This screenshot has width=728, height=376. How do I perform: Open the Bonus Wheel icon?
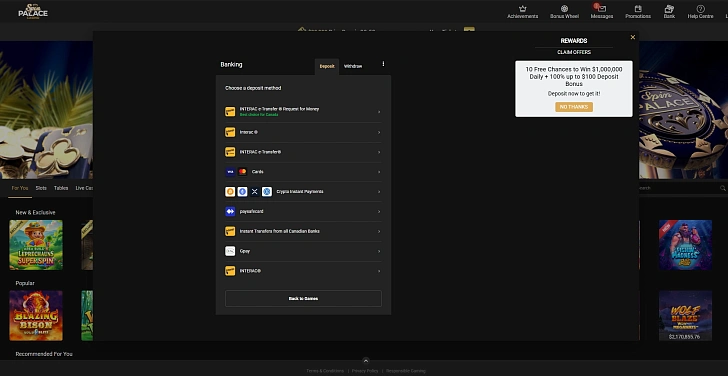(x=565, y=9)
